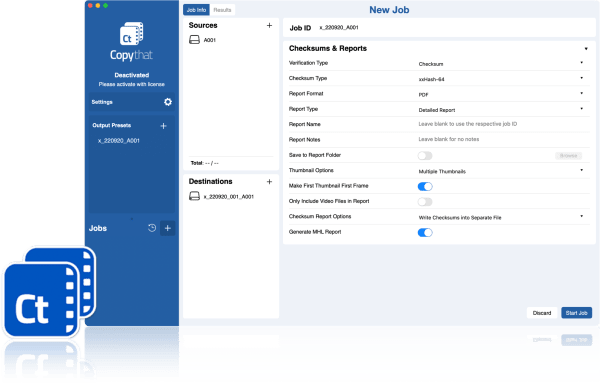Switch to the Results tab

(222, 10)
